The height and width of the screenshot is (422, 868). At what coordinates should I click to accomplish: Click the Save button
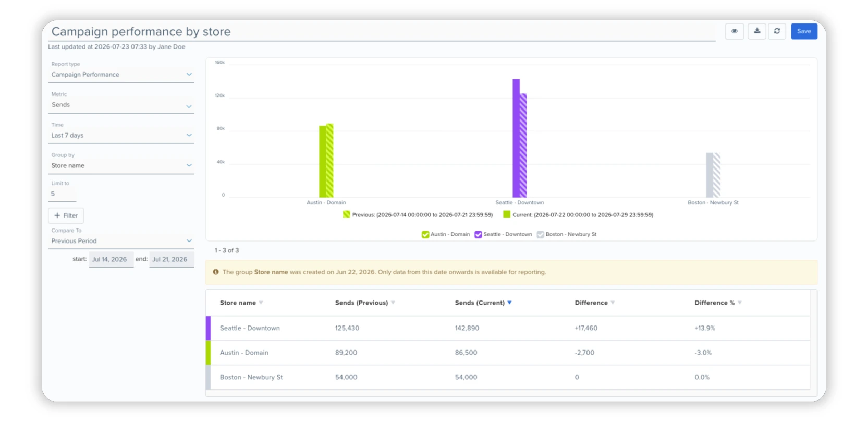pos(804,31)
